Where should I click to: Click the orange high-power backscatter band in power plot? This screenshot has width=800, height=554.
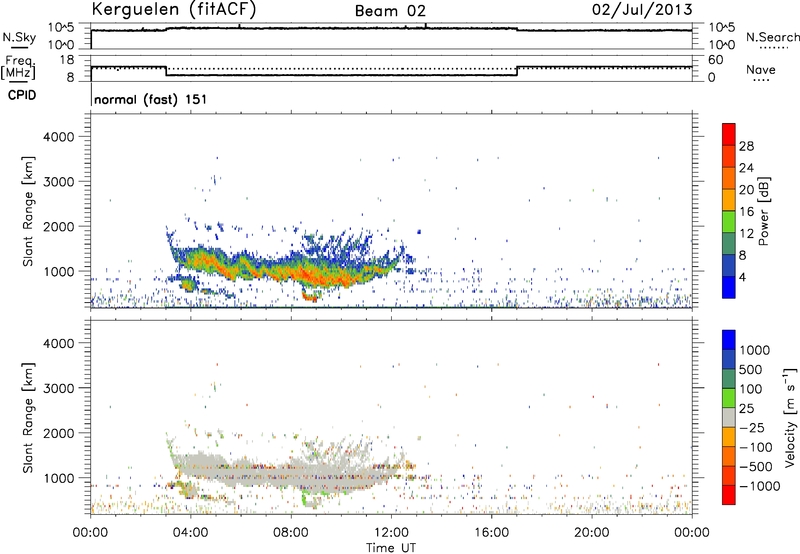point(306,274)
